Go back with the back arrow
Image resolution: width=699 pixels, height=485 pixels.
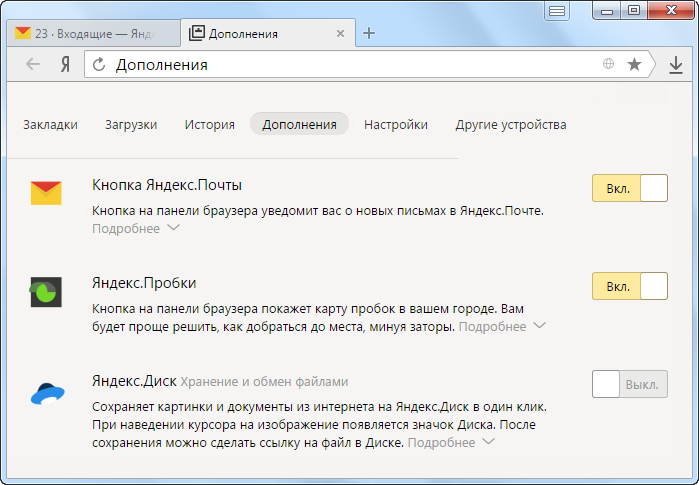tap(33, 65)
